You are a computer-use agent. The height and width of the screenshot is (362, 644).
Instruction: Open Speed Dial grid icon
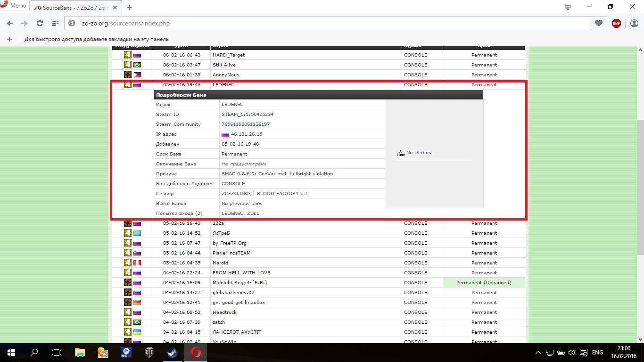(x=55, y=23)
